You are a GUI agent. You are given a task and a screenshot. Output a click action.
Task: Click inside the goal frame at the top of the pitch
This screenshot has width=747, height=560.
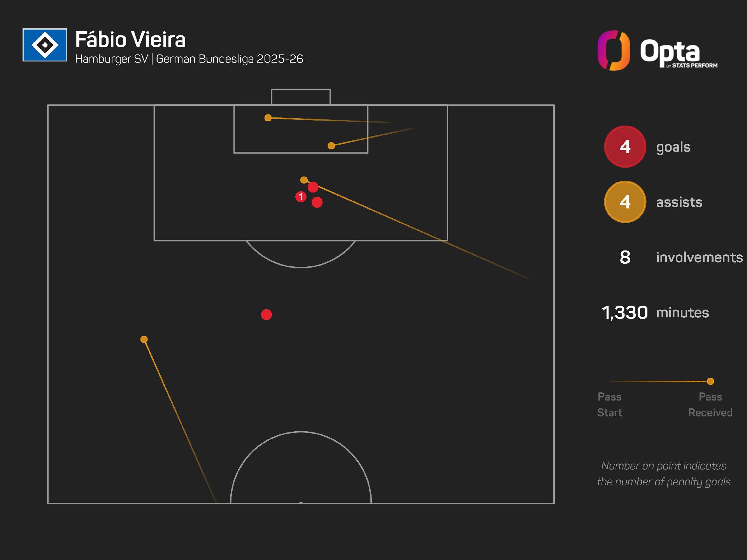tap(301, 97)
